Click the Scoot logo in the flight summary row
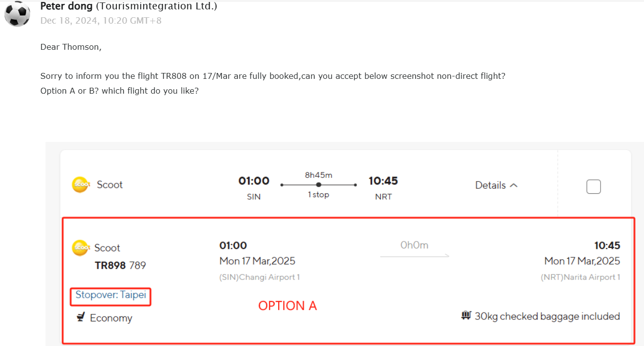 click(80, 185)
